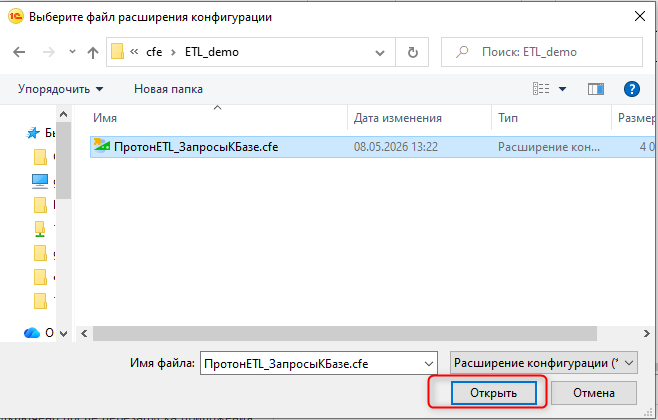Click date cell 08.05.2026 13:22
The image size is (658, 420).
(396, 147)
